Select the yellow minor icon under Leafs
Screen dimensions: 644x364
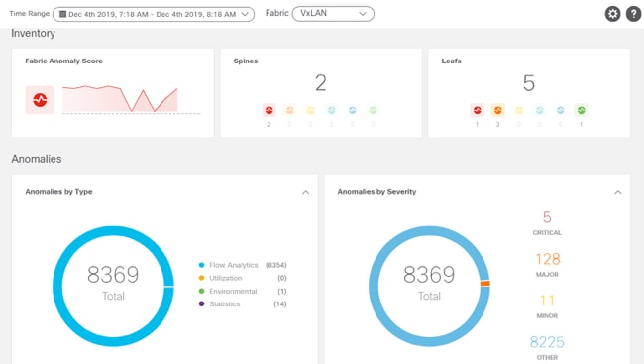click(x=519, y=110)
